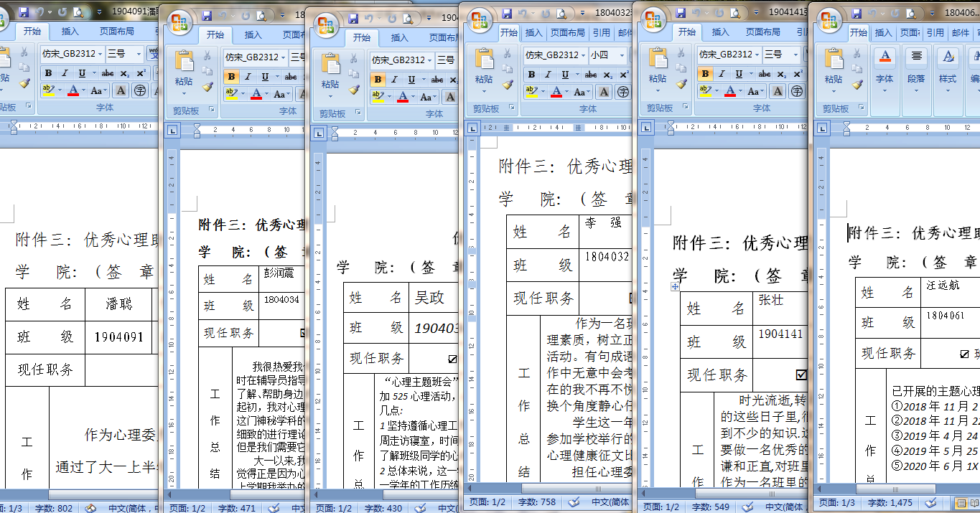This screenshot has height=513, width=980.
Task: Toggle Bold in 吴政 window
Action: click(x=378, y=79)
